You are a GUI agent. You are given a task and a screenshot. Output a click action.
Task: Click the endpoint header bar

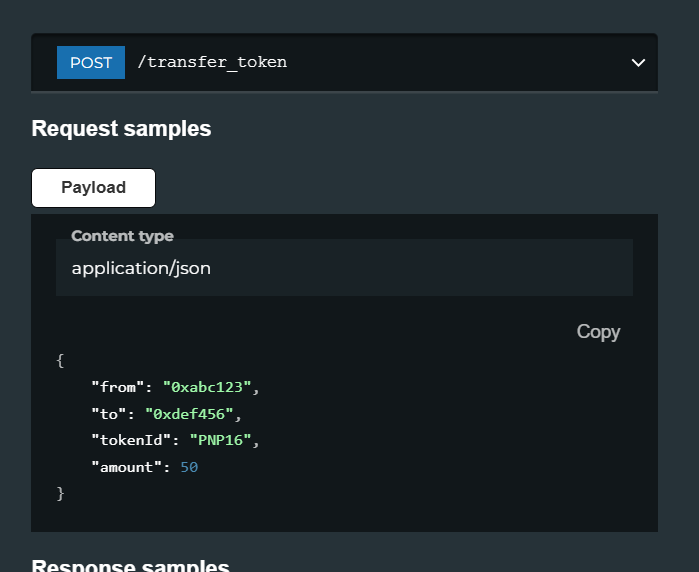coord(345,62)
